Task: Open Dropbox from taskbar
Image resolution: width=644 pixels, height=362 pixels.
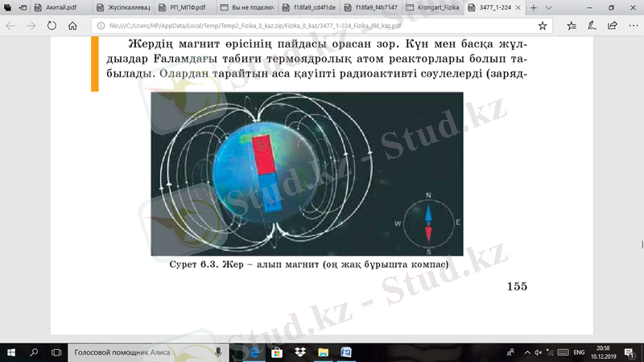Action: pos(300,352)
